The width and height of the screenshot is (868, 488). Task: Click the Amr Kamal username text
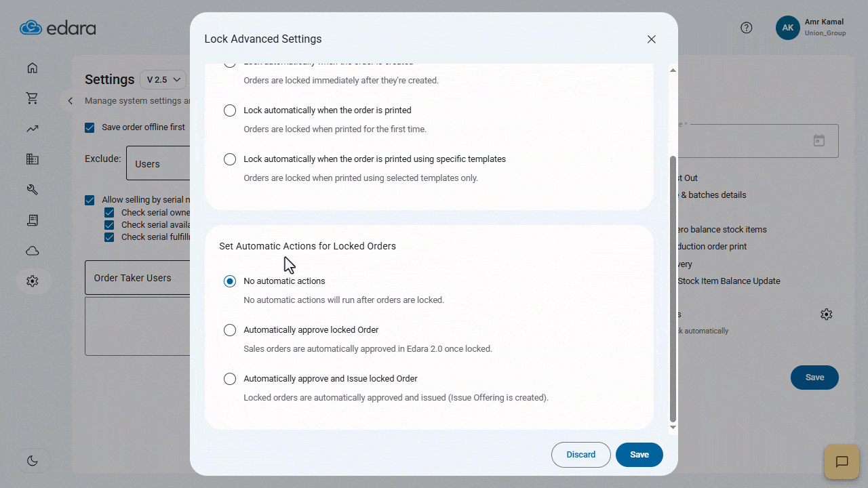point(824,22)
